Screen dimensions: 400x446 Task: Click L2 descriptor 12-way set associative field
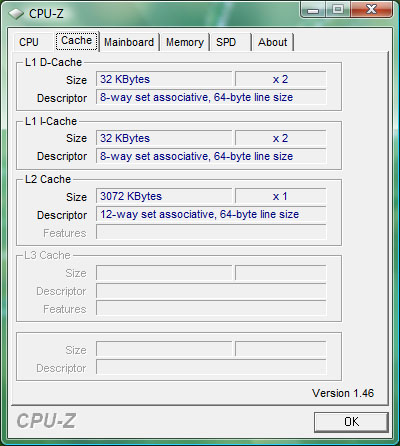click(211, 214)
